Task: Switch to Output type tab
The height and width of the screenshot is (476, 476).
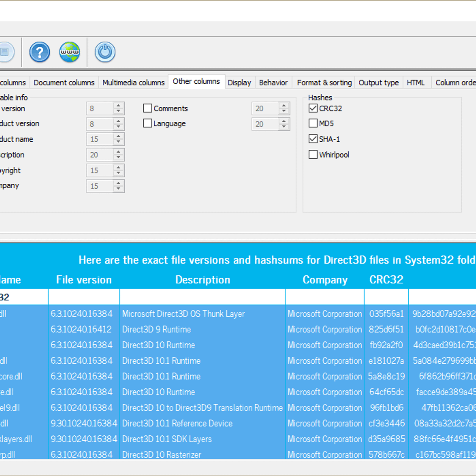Action: (x=378, y=82)
